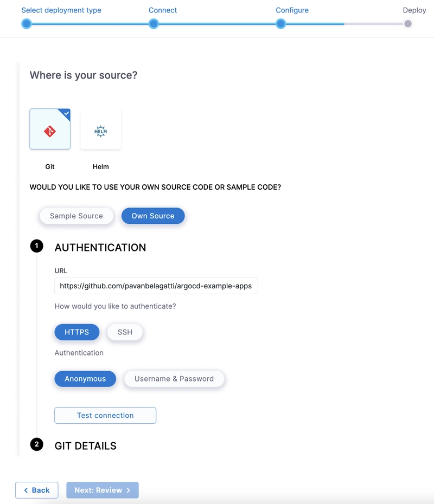Pick Anonymous authentication

coord(85,379)
